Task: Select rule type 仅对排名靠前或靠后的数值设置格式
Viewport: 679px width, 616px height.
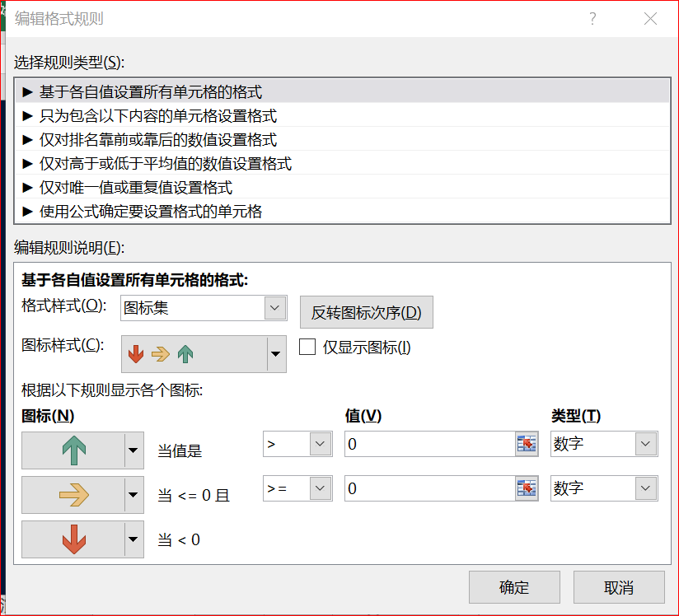Action: tap(342, 139)
